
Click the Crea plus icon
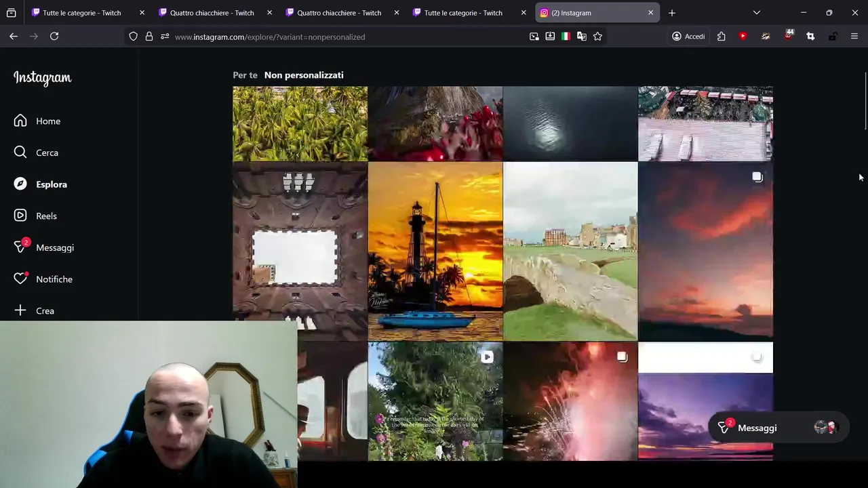pos(20,310)
